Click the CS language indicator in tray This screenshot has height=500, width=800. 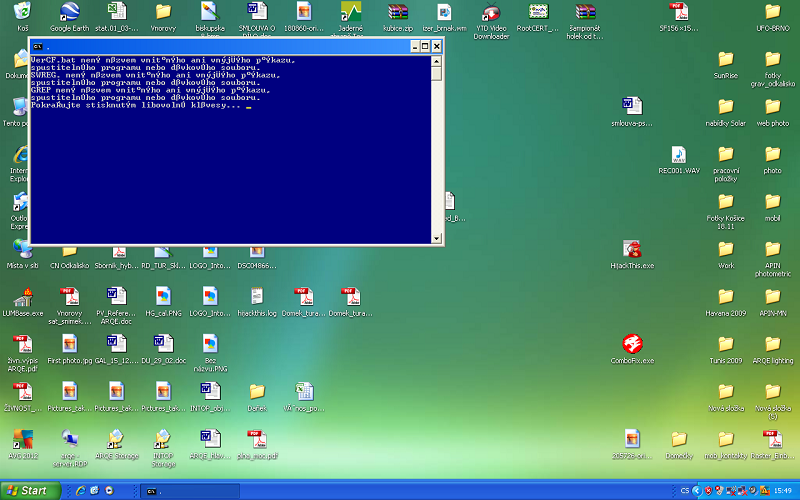pyautogui.click(x=684, y=491)
